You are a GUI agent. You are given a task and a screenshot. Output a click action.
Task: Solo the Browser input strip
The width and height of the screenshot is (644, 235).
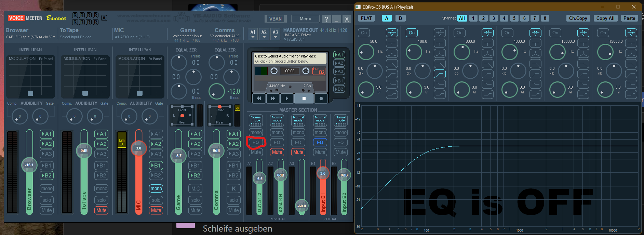pos(47,200)
